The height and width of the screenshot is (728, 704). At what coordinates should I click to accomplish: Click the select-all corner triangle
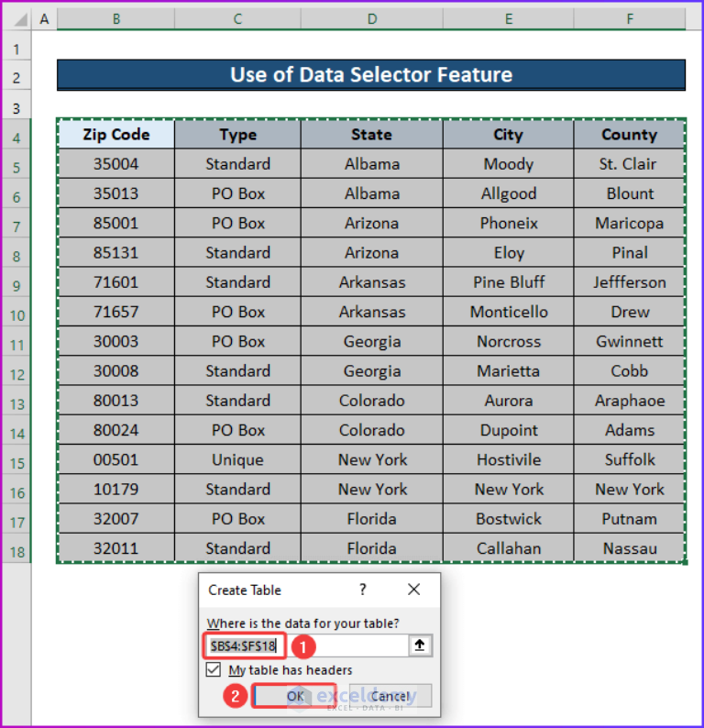(x=17, y=19)
